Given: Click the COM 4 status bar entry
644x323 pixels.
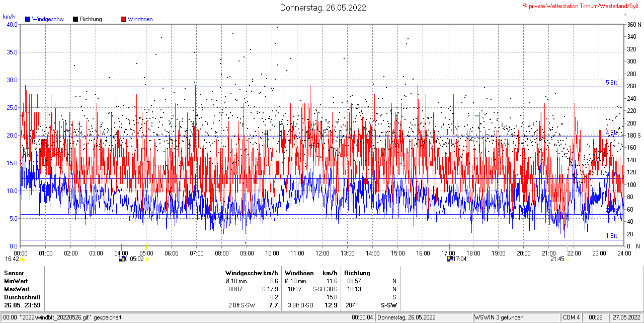Looking at the screenshot, I should point(572,317).
